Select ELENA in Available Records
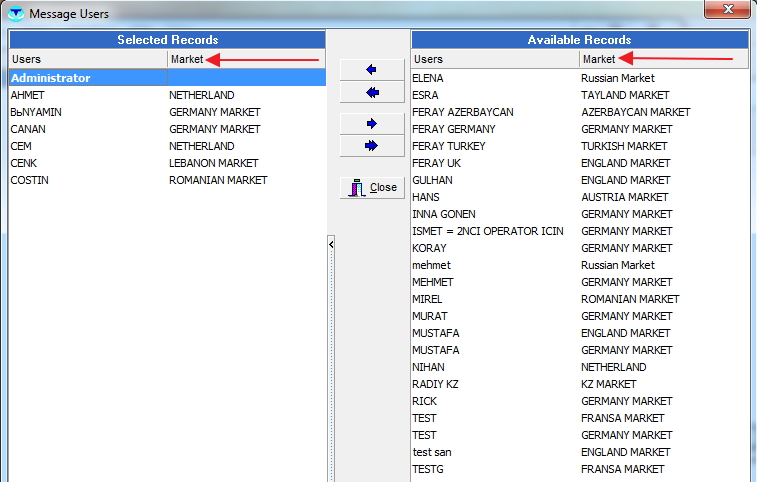757x482 pixels. coord(428,78)
